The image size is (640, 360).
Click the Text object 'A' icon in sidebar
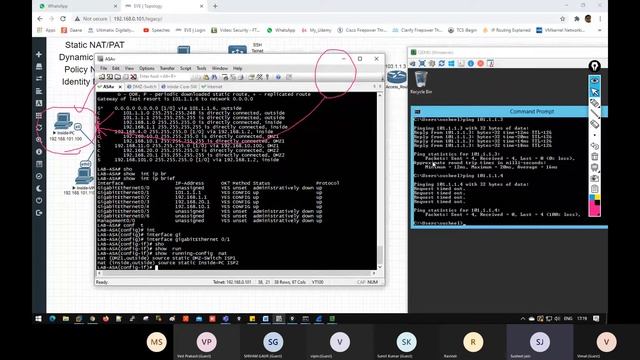[x=39, y=103]
